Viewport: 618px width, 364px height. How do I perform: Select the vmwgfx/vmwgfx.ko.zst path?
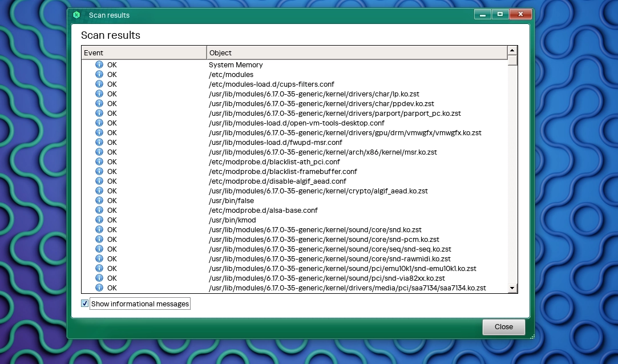[x=345, y=133]
